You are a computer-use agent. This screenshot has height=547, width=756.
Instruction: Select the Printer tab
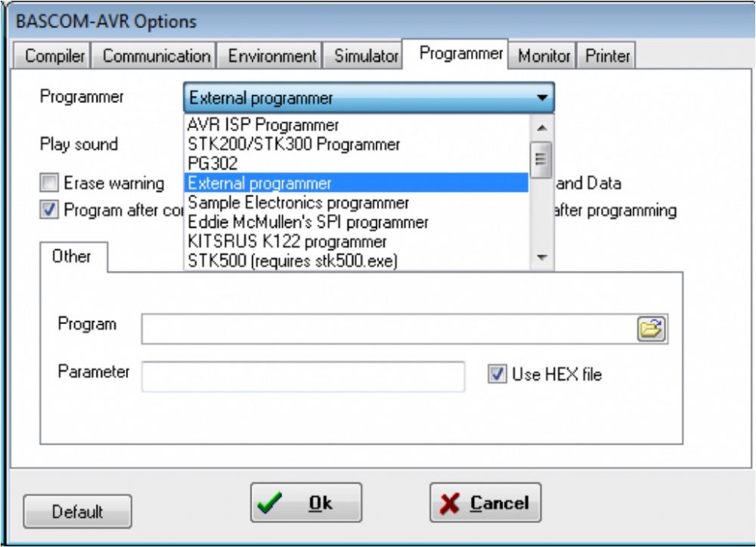pos(607,56)
